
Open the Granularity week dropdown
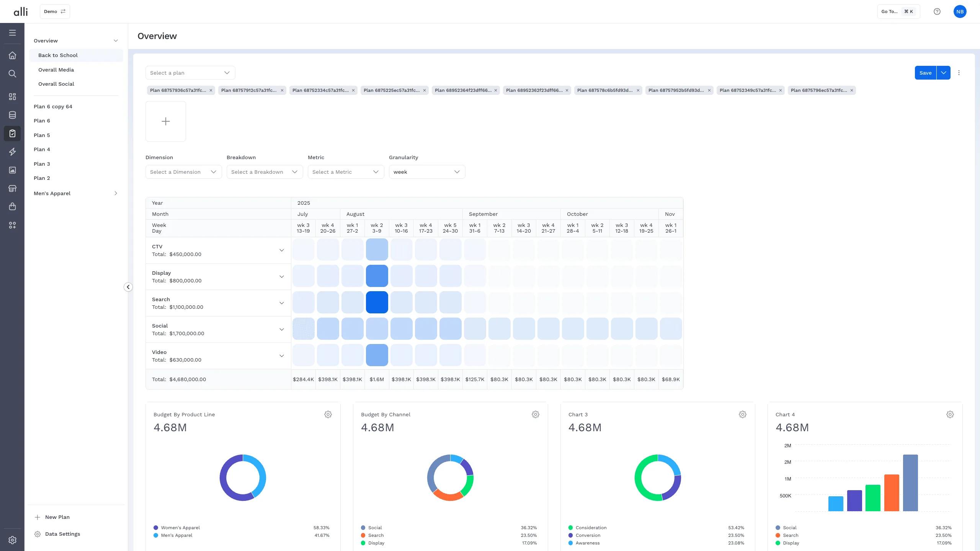coord(427,172)
